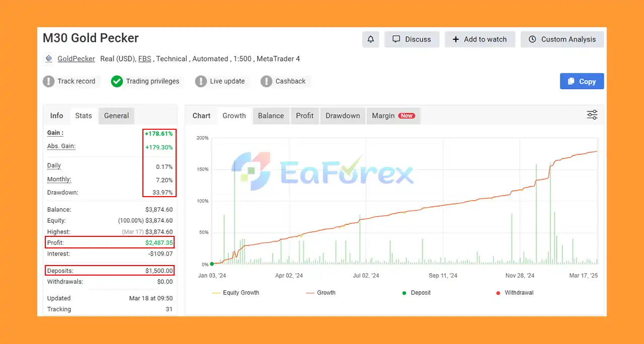Switch to the Stats tab

[84, 116]
